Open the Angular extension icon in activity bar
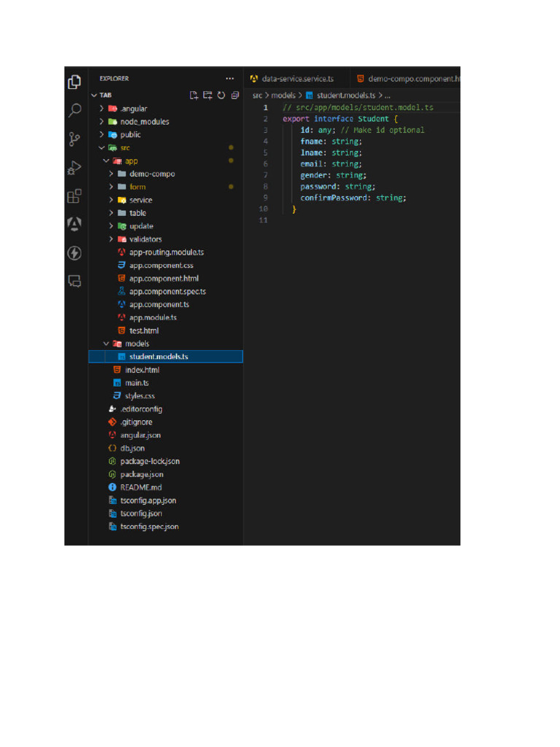Viewport: 560px width, 747px height. tap(74, 224)
